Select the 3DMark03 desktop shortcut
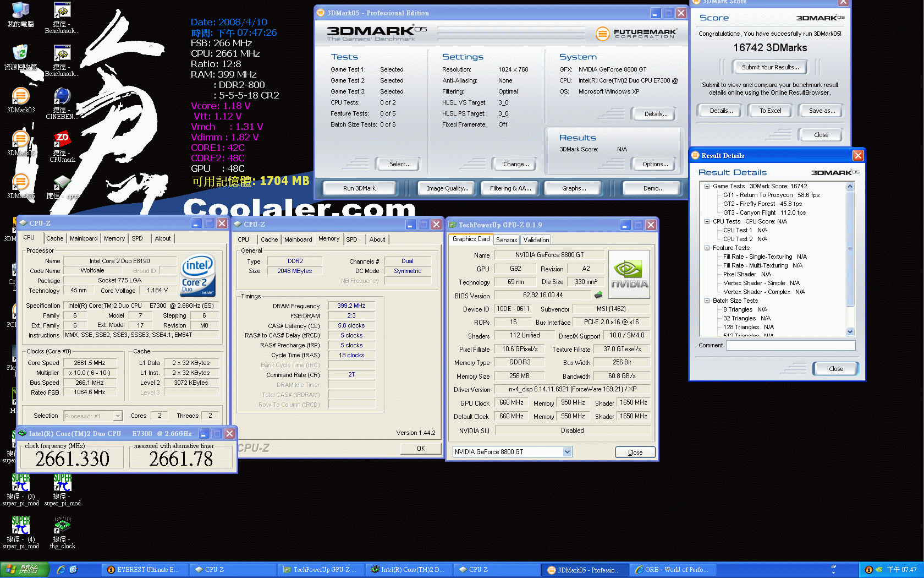This screenshot has height=578, width=924. 20,100
